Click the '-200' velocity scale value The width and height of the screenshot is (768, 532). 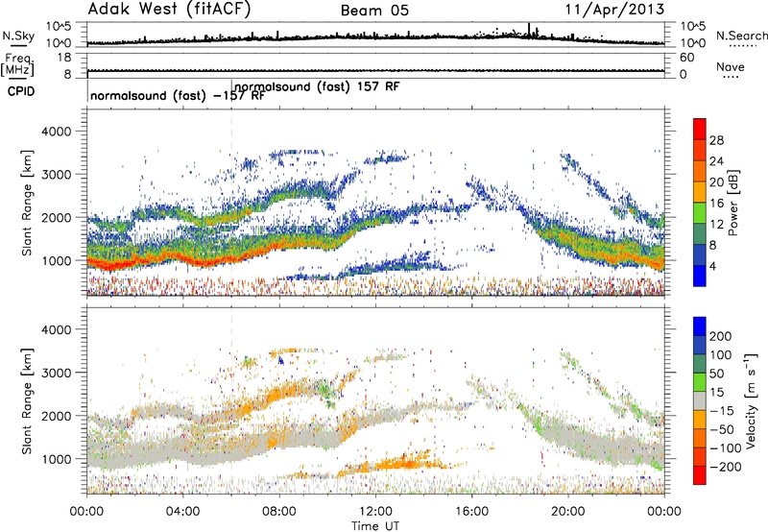coord(726,467)
